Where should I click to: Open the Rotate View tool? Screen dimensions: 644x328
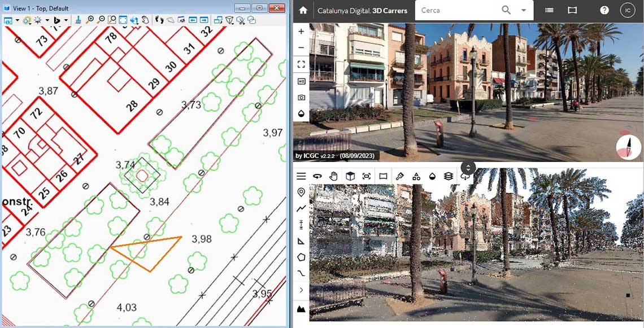click(x=133, y=20)
